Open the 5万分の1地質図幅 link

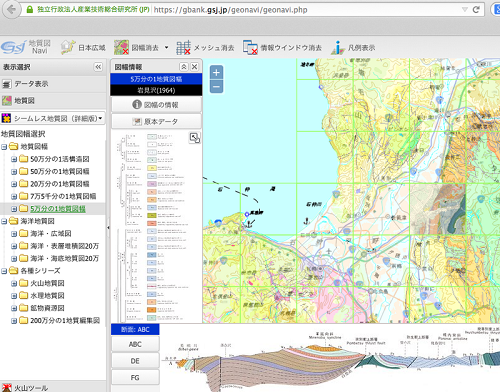click(x=58, y=209)
